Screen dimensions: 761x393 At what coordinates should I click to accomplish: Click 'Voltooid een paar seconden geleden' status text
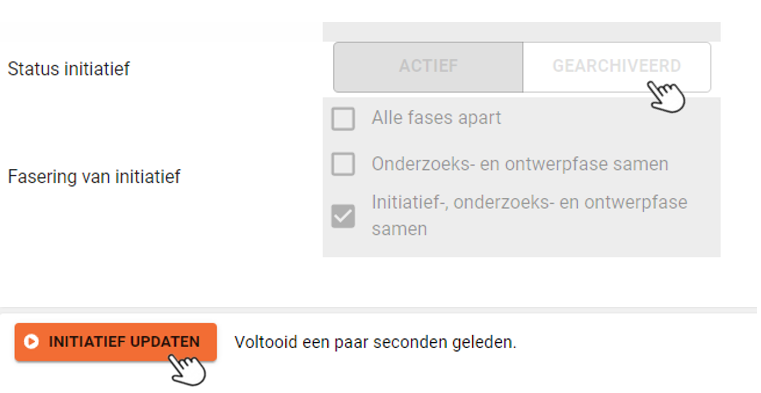375,342
